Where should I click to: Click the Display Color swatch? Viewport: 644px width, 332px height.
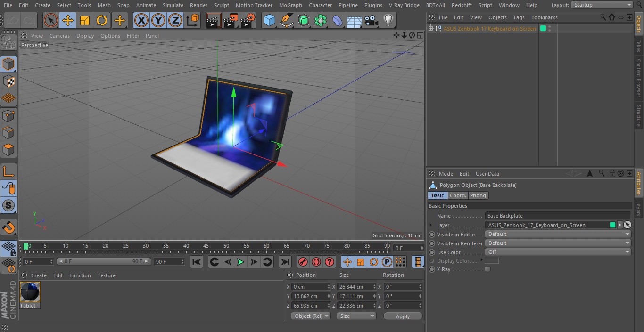492,260
